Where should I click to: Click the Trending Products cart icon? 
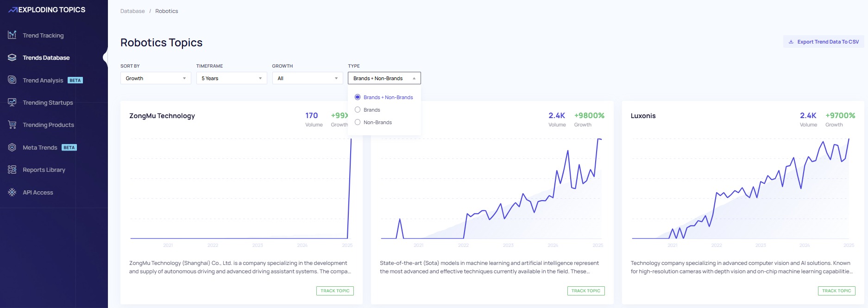[12, 125]
